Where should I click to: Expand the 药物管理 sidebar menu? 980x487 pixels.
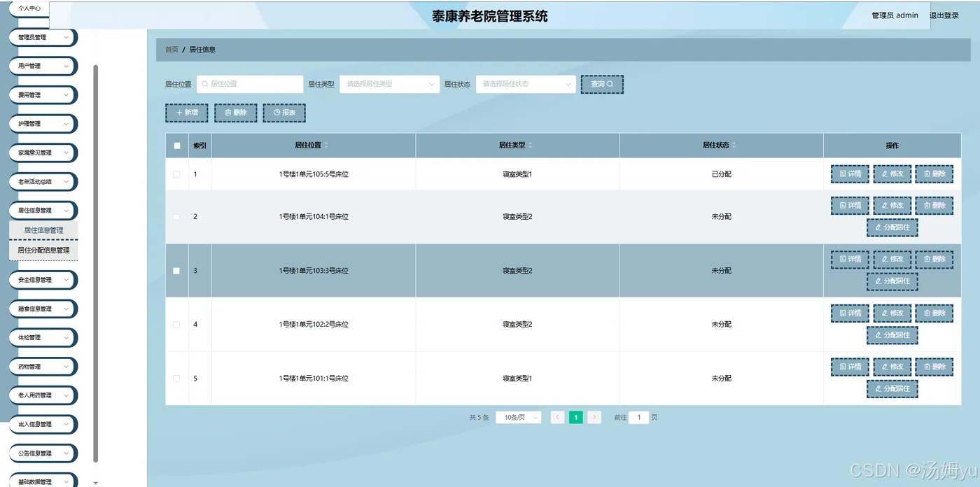(43, 367)
